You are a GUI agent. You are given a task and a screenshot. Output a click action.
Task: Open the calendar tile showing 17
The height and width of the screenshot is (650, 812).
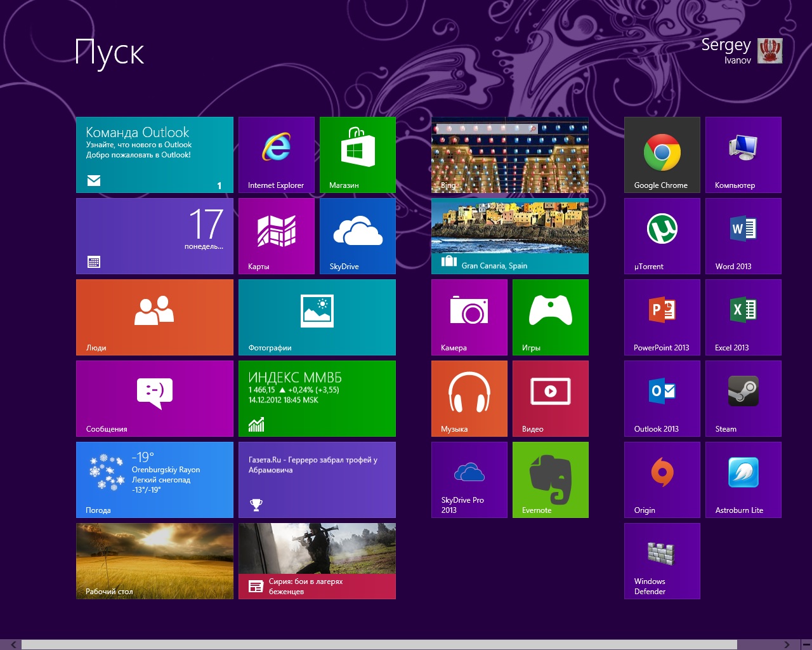[155, 236]
